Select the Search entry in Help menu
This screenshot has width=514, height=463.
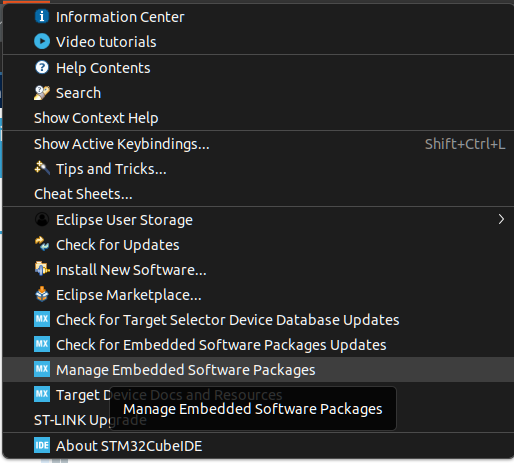[x=258, y=93]
